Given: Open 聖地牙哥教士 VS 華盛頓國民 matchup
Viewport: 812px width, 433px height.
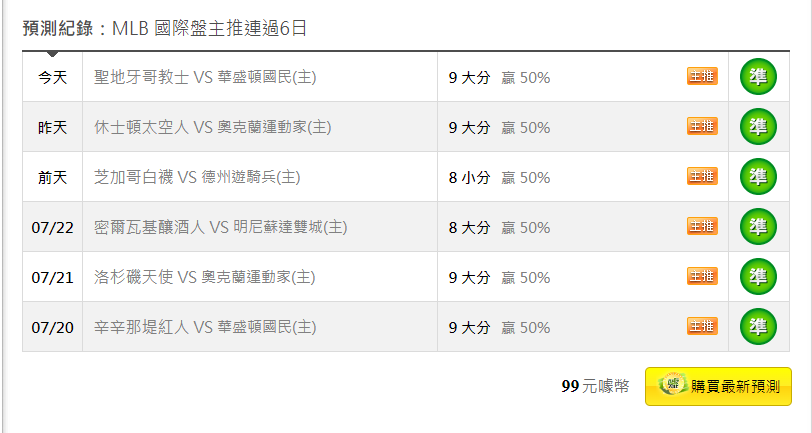Looking at the screenshot, I should (205, 77).
